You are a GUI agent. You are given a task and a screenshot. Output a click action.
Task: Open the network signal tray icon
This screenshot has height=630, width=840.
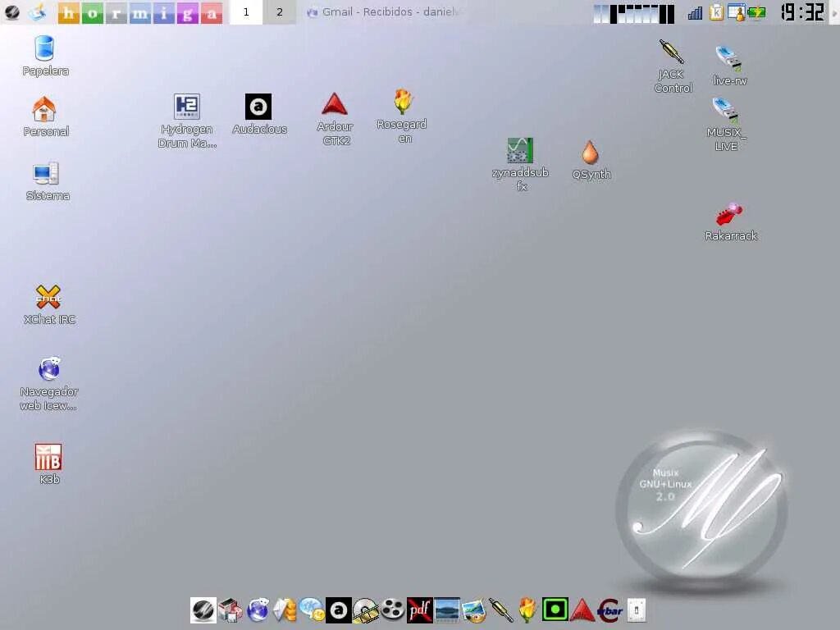pyautogui.click(x=695, y=13)
